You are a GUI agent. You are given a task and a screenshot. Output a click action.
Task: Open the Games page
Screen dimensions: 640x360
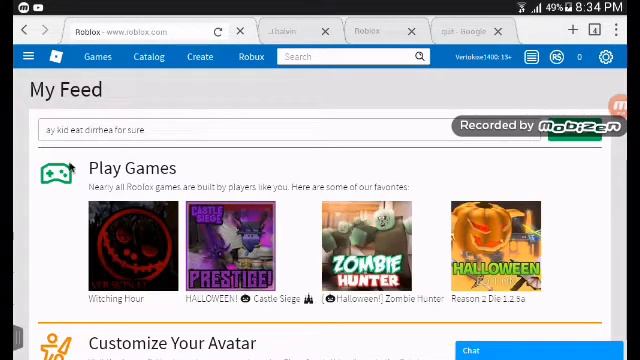point(98,57)
